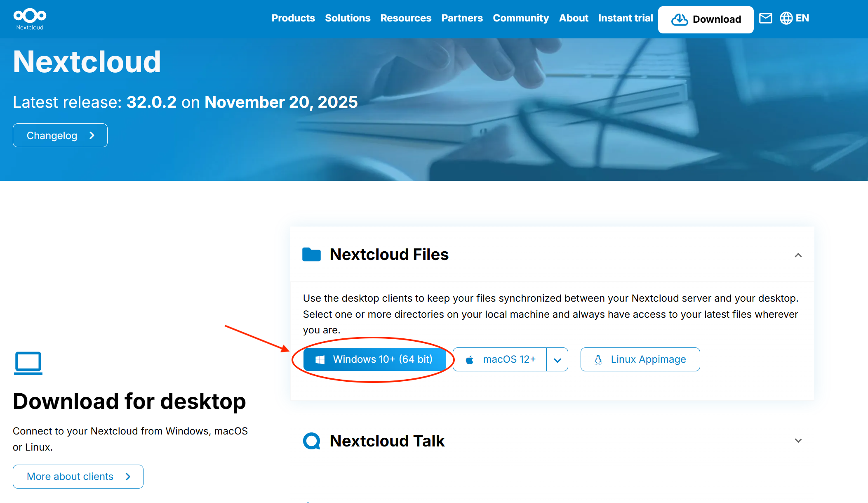Click the Apple icon on the macOS button
Image resolution: width=868 pixels, height=503 pixels.
470,359
